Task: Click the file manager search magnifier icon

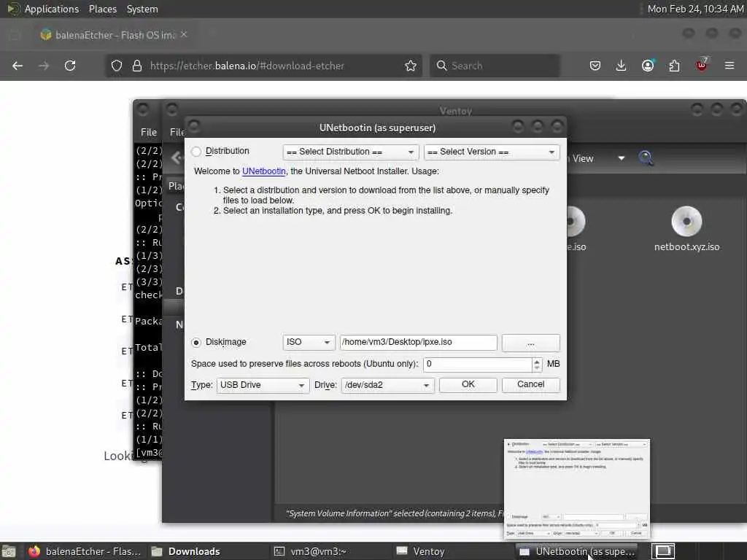Action: click(x=646, y=157)
